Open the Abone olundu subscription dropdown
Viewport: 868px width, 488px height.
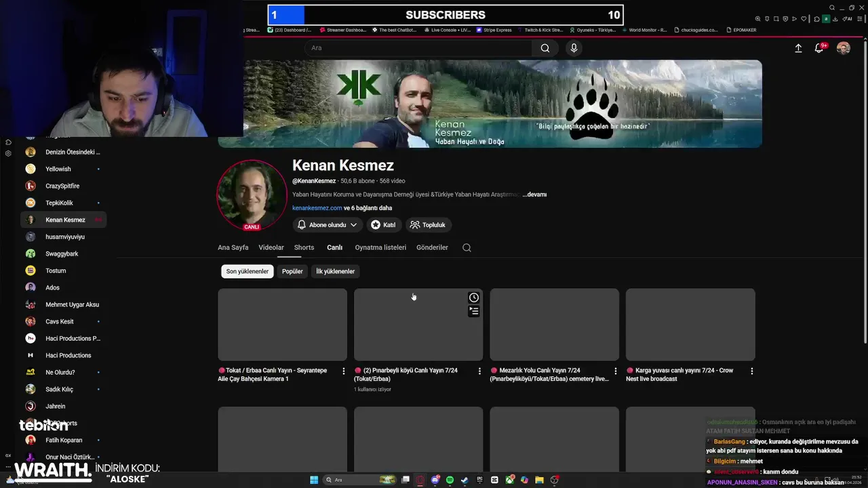328,225
